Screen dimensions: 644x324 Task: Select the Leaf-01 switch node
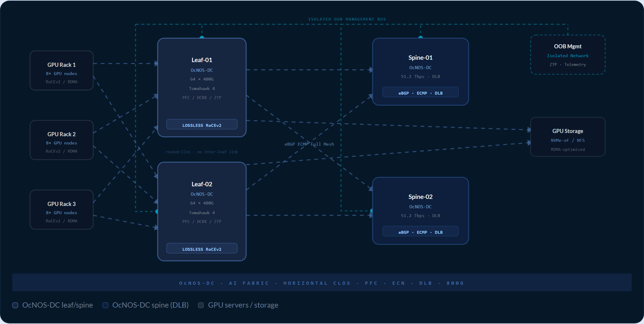pyautogui.click(x=202, y=87)
